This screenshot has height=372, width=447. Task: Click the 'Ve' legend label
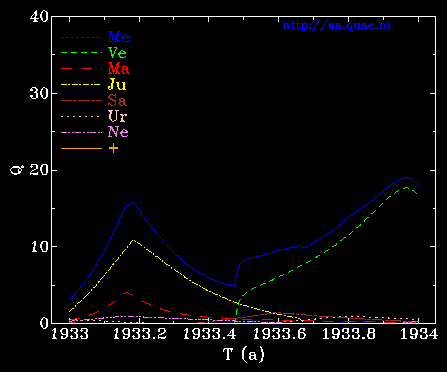[117, 53]
